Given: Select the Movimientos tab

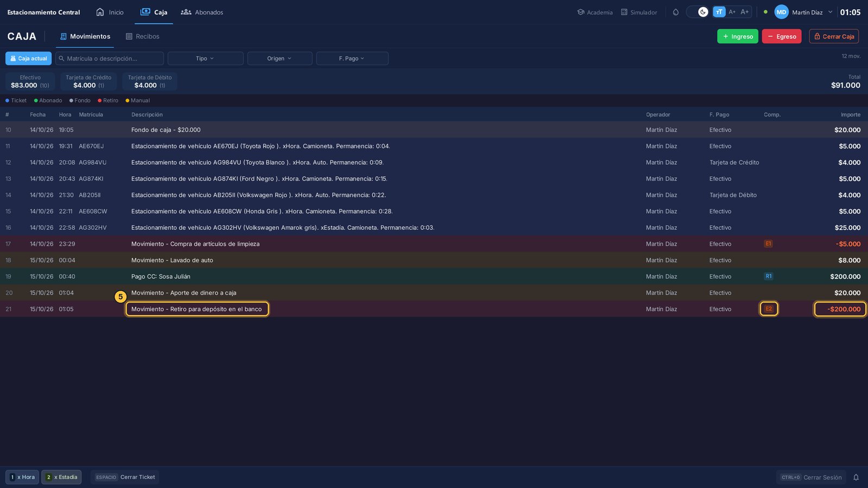Looking at the screenshot, I should click(85, 36).
